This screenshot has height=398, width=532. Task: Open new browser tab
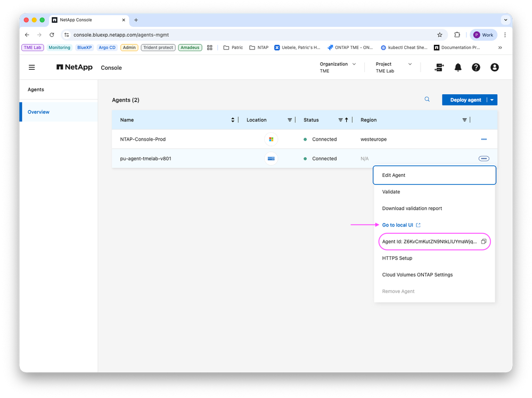click(x=136, y=20)
